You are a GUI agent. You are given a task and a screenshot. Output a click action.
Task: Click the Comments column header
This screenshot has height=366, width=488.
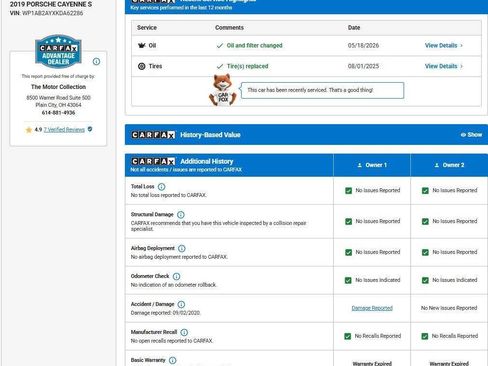click(229, 28)
